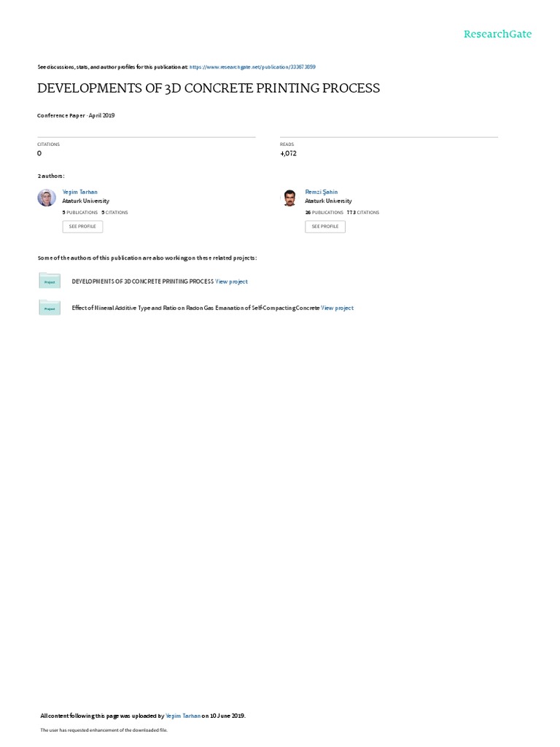The height and width of the screenshot is (747, 560).
Task: Click the 4,072 reads figure
Action: pos(288,153)
